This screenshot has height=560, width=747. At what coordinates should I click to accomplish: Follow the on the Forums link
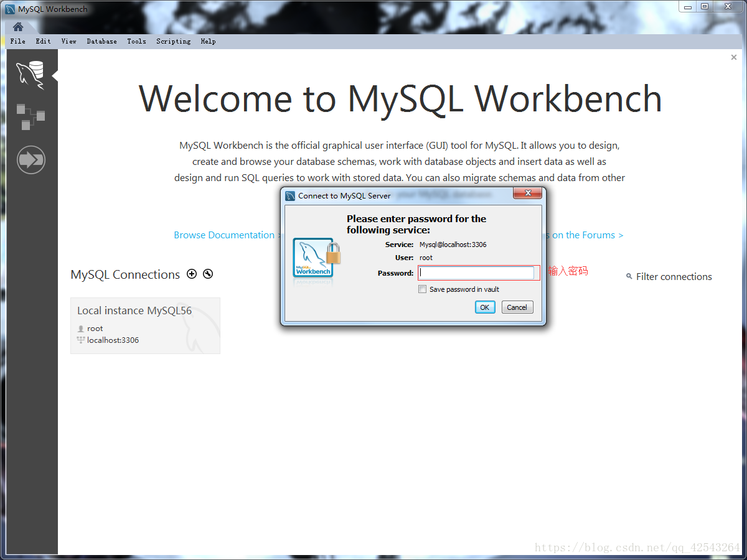click(x=585, y=235)
